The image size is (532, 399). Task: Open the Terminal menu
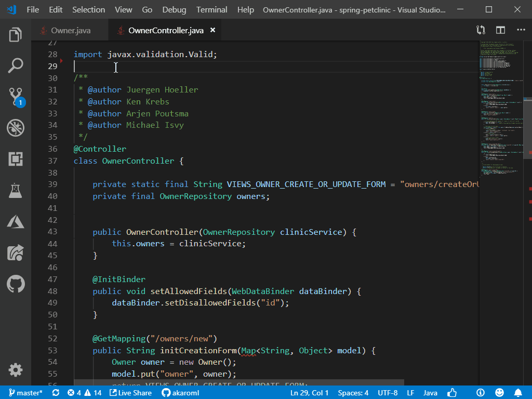point(211,9)
